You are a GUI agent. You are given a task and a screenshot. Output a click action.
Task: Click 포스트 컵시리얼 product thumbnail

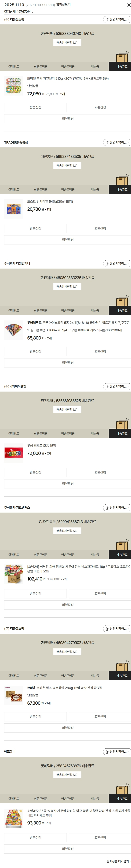14,209
